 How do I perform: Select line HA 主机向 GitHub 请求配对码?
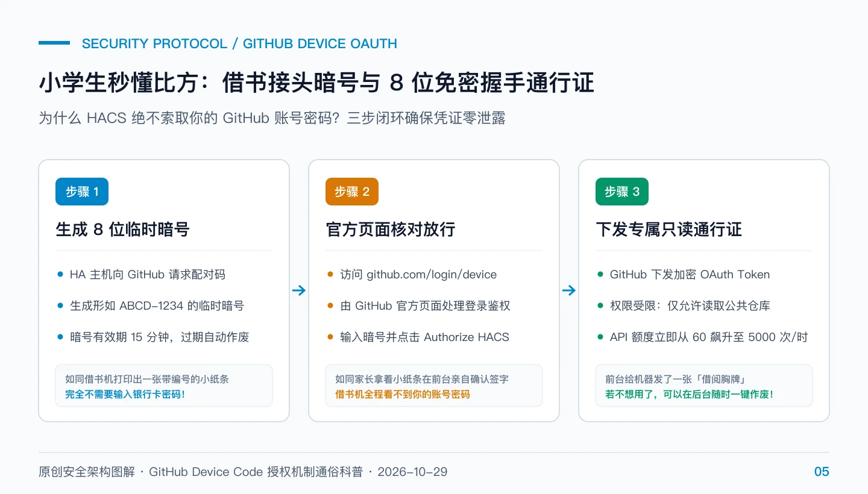click(148, 275)
